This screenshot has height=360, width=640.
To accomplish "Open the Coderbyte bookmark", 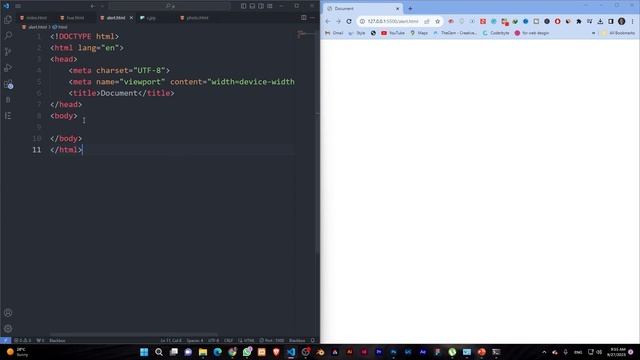I will pos(496,33).
